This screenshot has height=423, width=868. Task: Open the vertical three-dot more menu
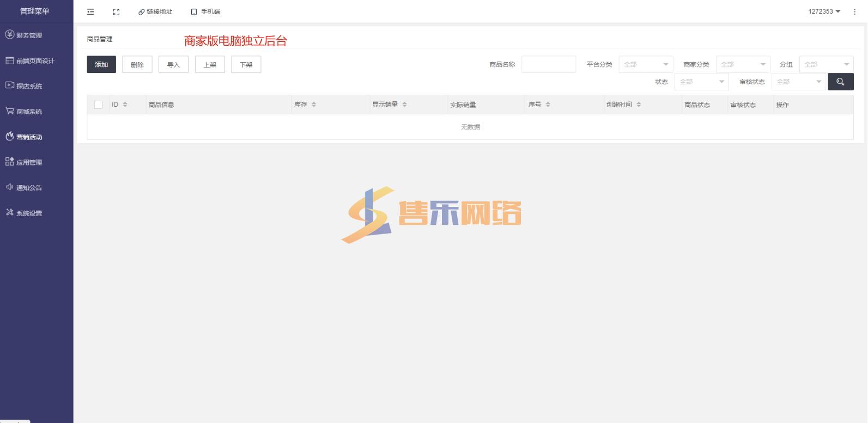(x=854, y=11)
